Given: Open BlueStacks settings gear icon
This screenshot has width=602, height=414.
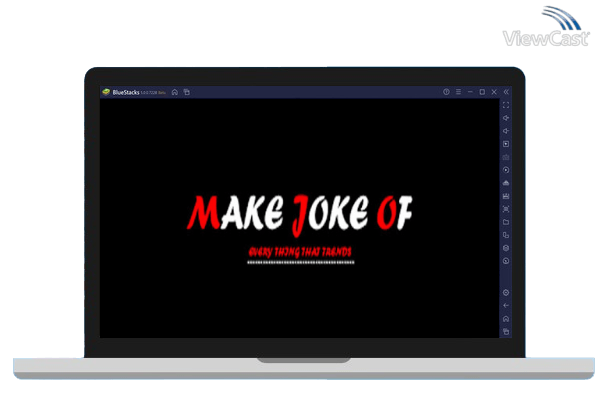Looking at the screenshot, I should pyautogui.click(x=506, y=293).
